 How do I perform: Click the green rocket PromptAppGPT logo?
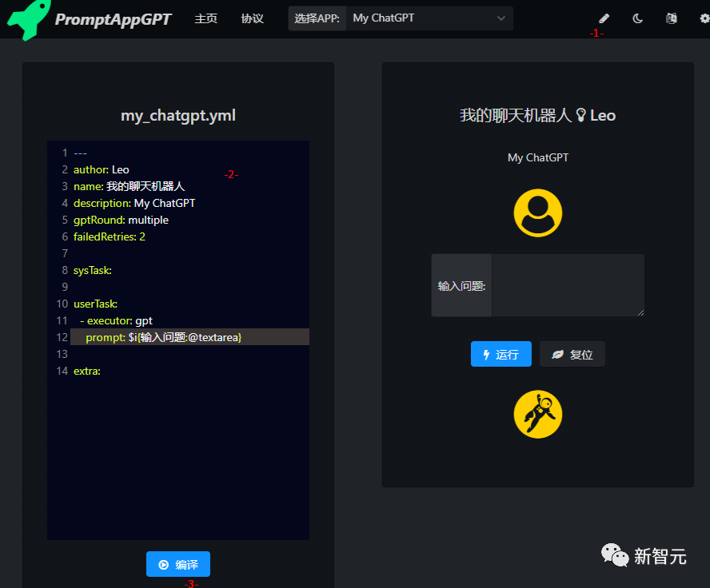pos(29,19)
